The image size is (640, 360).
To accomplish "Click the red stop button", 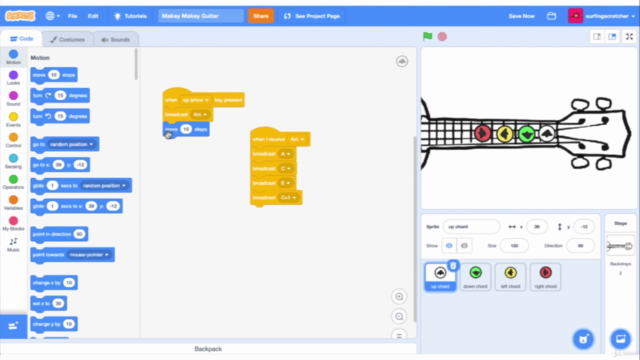I will (442, 36).
